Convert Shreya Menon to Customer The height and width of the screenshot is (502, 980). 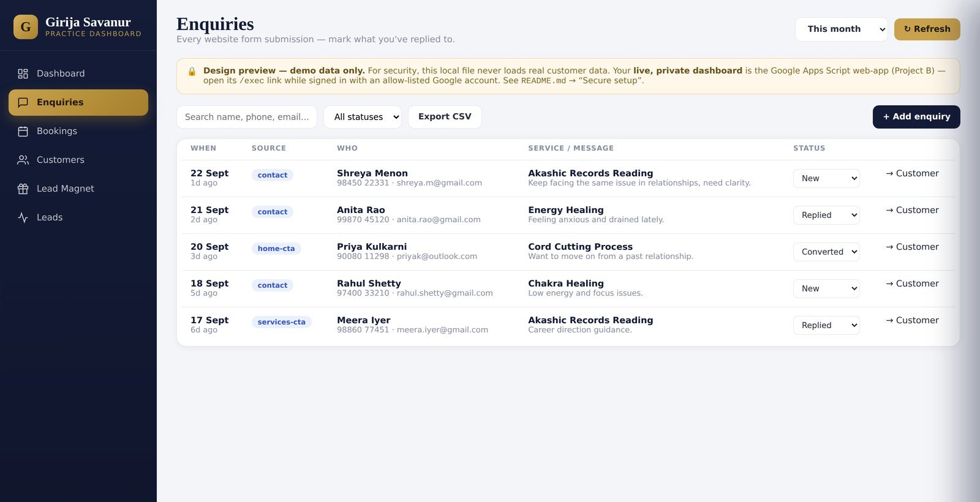912,173
